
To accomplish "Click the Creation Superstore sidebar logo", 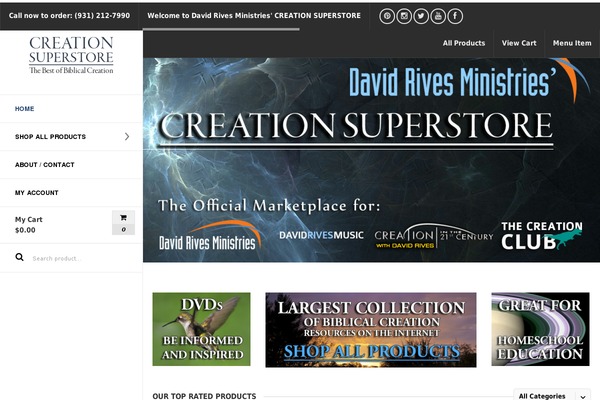I will pyautogui.click(x=71, y=54).
